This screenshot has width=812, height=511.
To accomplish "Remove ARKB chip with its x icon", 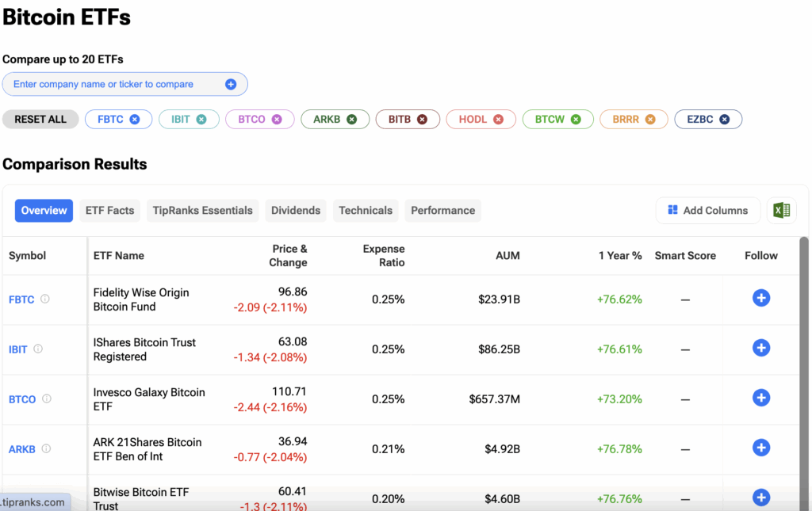I will (351, 120).
